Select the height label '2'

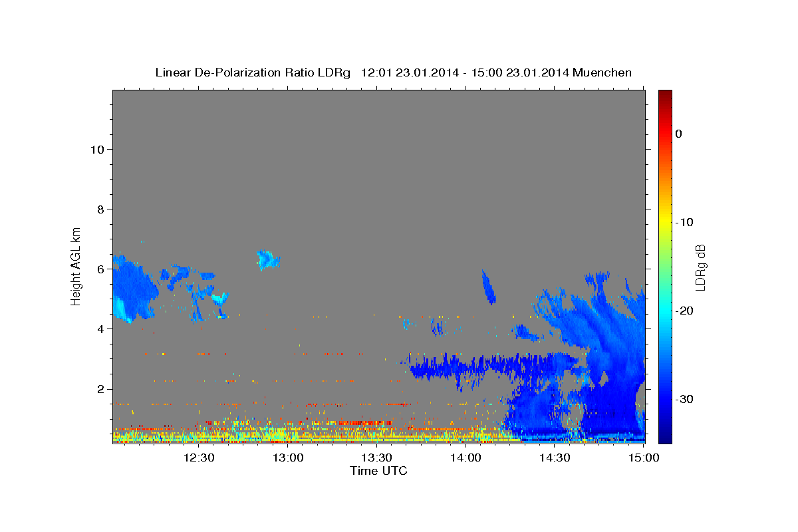pos(99,389)
